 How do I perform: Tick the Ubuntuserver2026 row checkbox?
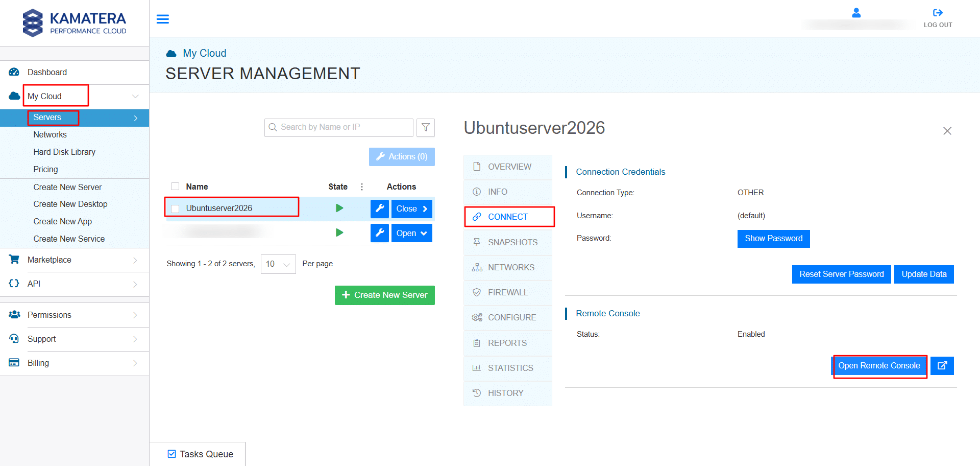[x=175, y=208]
